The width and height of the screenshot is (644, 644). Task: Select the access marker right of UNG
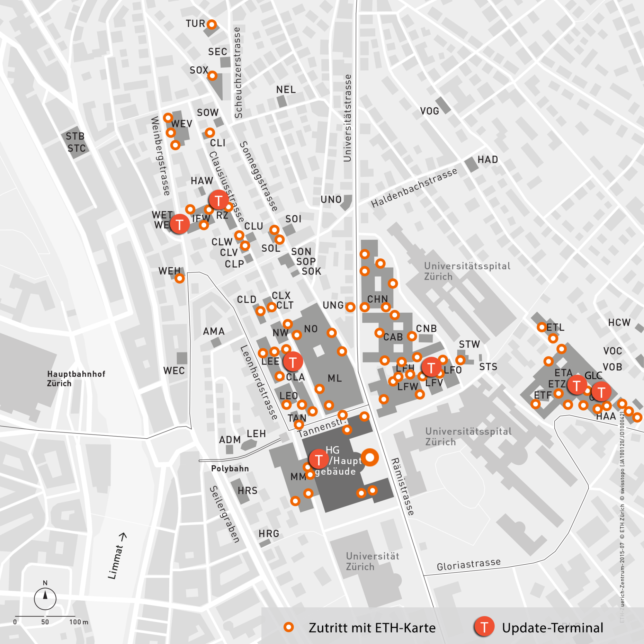click(350, 307)
